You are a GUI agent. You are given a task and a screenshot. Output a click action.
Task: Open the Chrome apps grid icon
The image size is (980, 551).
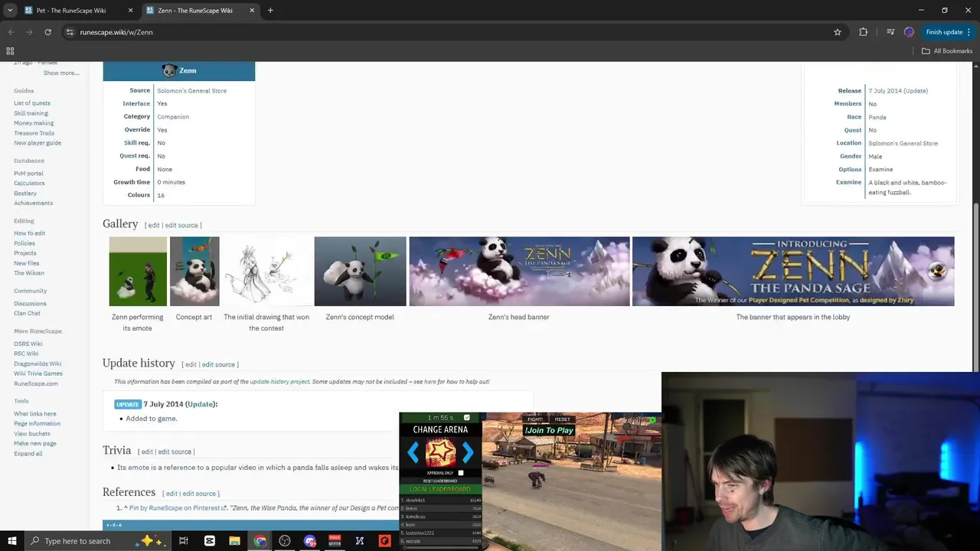click(10, 51)
